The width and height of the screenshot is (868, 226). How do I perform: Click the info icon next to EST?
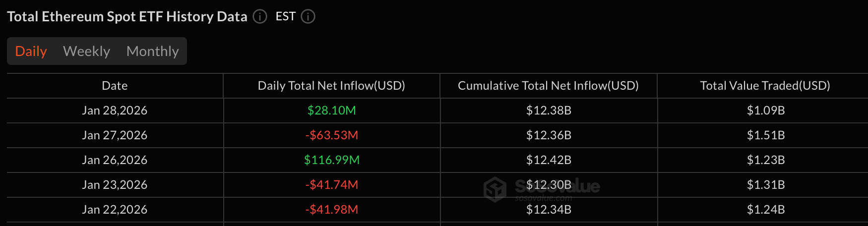[308, 17]
